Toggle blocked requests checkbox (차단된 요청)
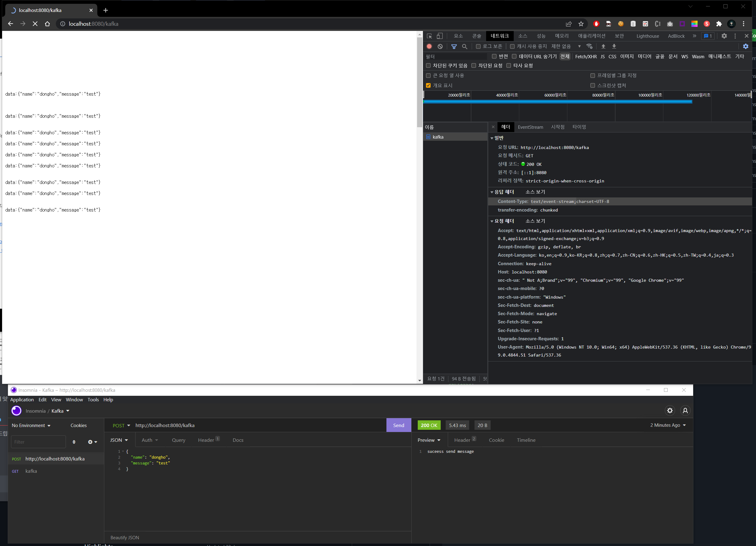 pyautogui.click(x=474, y=66)
